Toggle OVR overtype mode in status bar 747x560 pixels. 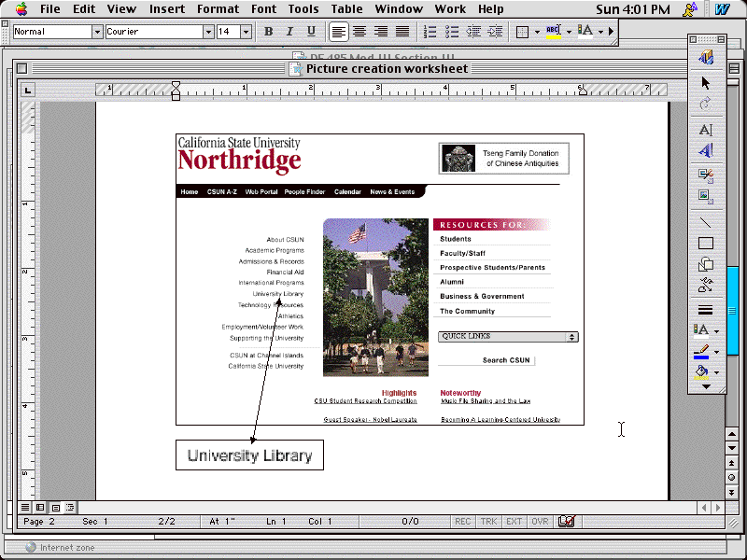(x=540, y=522)
